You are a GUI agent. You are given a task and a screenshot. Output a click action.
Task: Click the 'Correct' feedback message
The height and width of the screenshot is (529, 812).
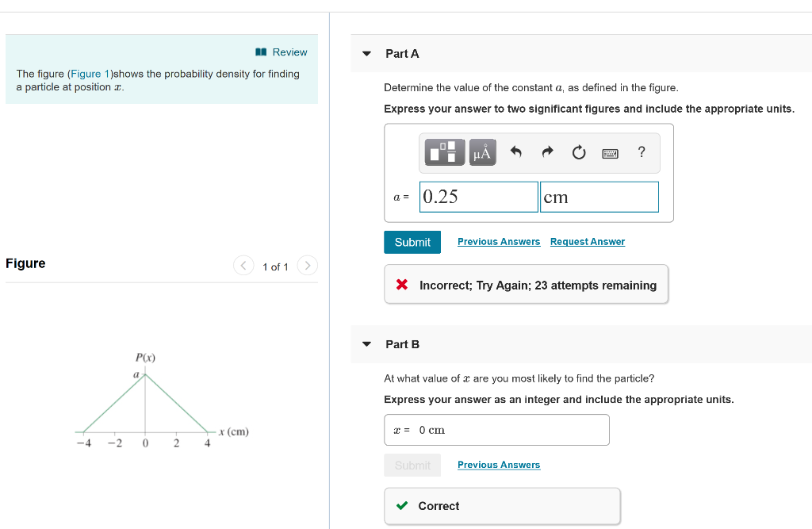(x=502, y=506)
